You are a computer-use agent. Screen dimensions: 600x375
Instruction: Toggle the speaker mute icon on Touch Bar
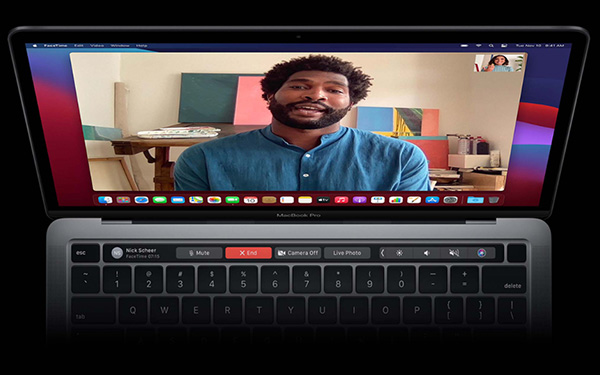point(454,253)
